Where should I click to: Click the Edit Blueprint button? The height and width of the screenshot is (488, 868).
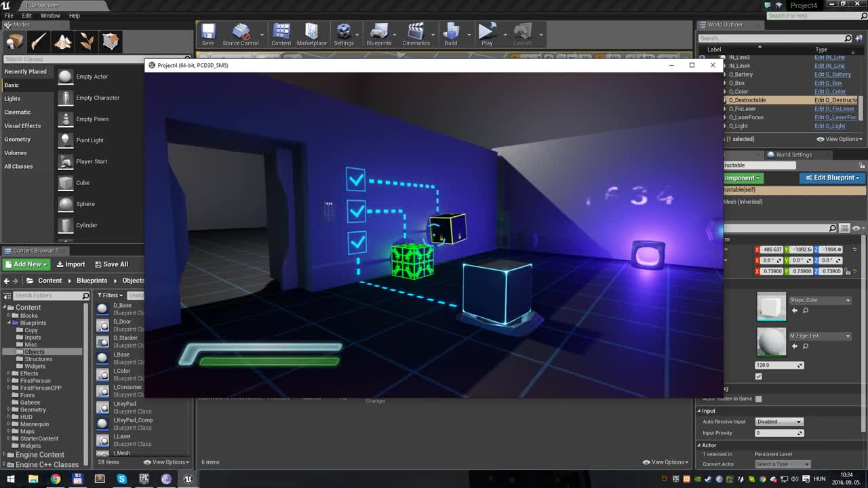832,178
